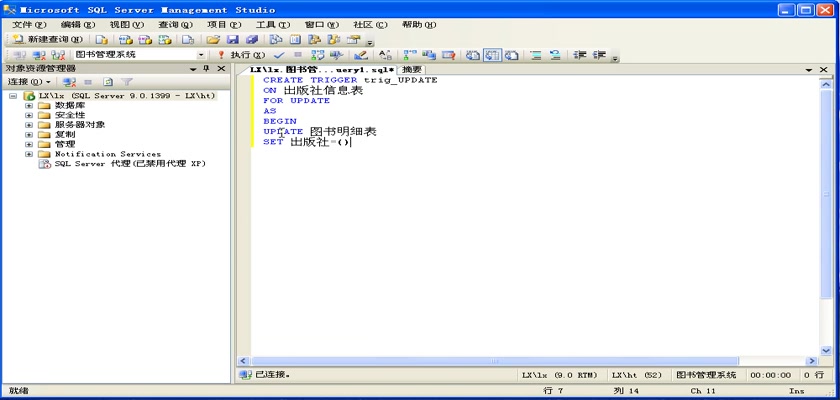
Task: Expand the 安全性 folder
Action: 29,115
